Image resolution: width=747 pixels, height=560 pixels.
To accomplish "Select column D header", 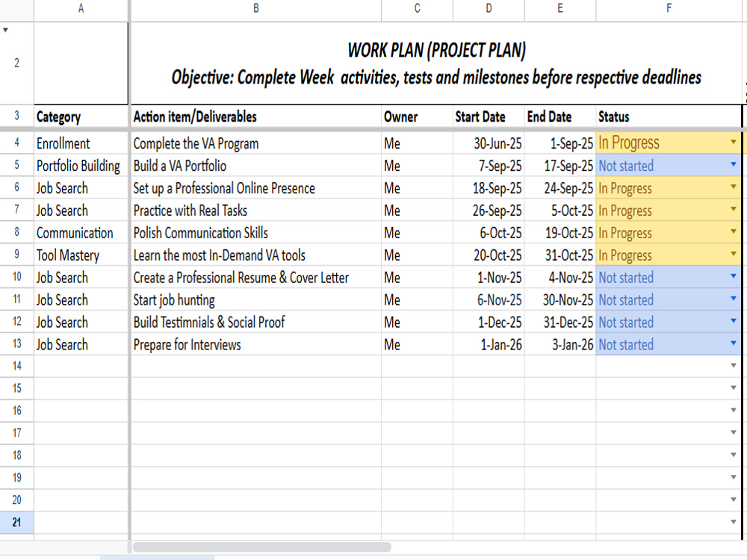I will coord(489,8).
